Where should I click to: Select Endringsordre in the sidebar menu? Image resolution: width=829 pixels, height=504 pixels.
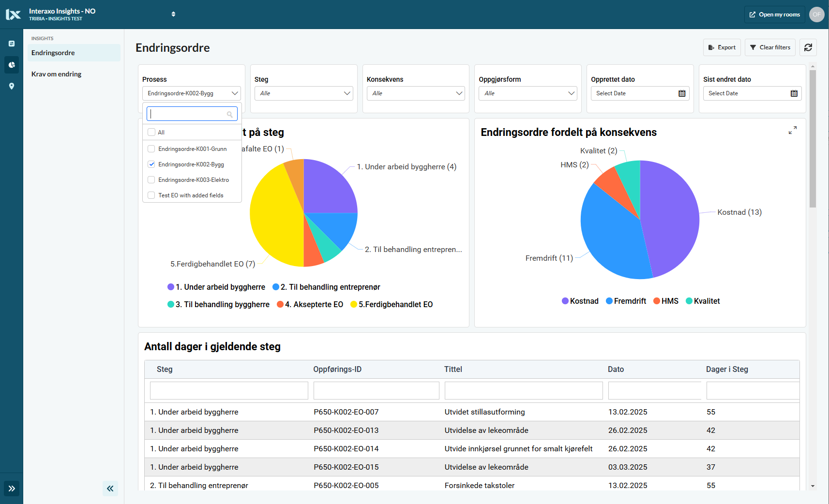[x=53, y=53]
